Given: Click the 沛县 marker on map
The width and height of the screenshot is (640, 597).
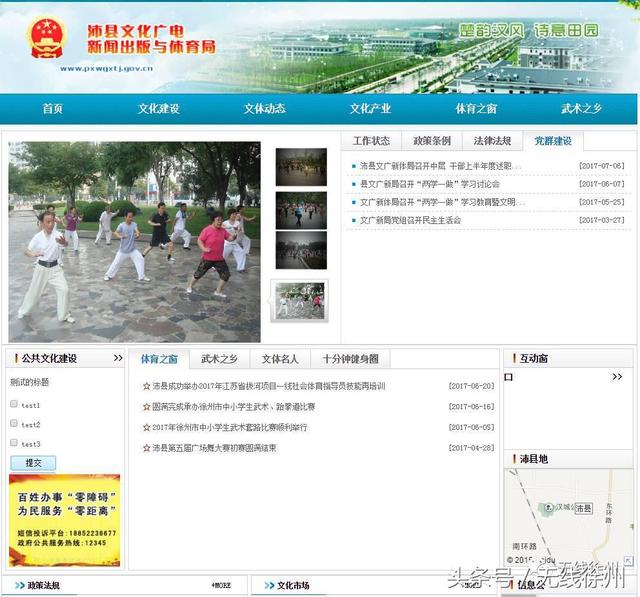Looking at the screenshot, I should (584, 508).
